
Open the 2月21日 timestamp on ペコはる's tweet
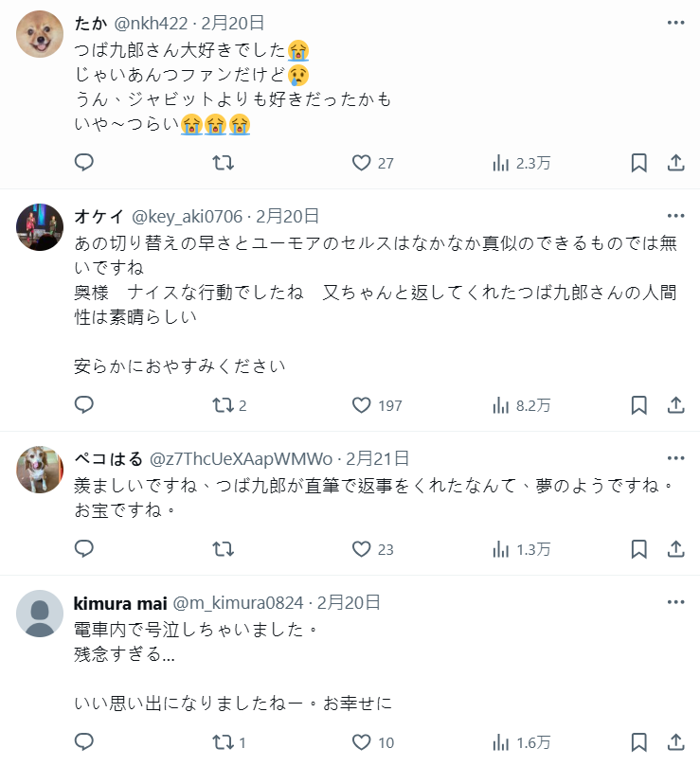[x=377, y=458]
